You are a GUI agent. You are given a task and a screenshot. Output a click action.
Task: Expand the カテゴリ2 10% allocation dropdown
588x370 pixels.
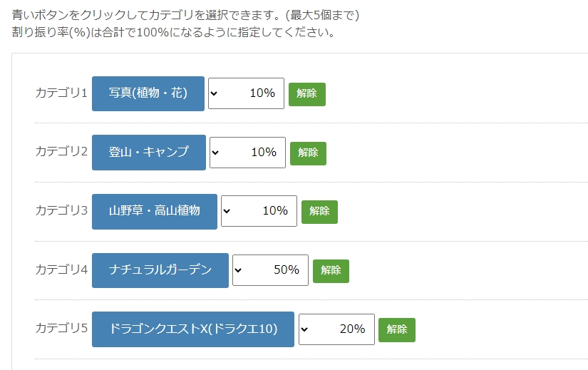coord(247,152)
